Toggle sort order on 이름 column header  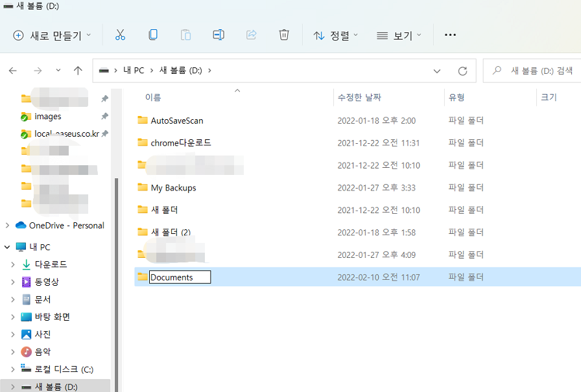tap(153, 96)
